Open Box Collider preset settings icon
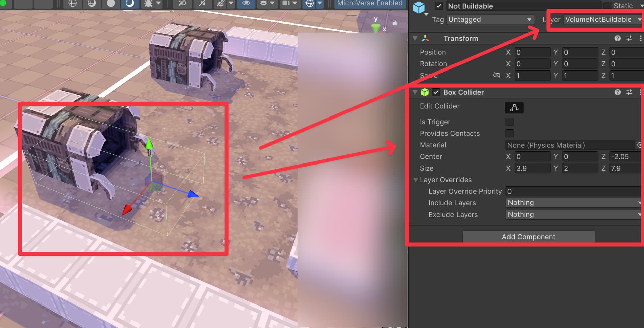644x328 pixels. tap(629, 92)
